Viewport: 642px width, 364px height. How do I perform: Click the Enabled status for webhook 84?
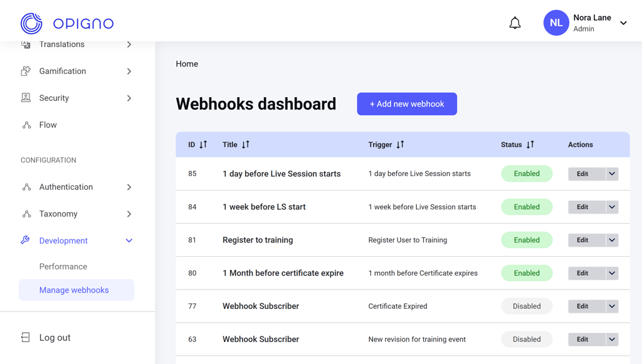tap(527, 207)
